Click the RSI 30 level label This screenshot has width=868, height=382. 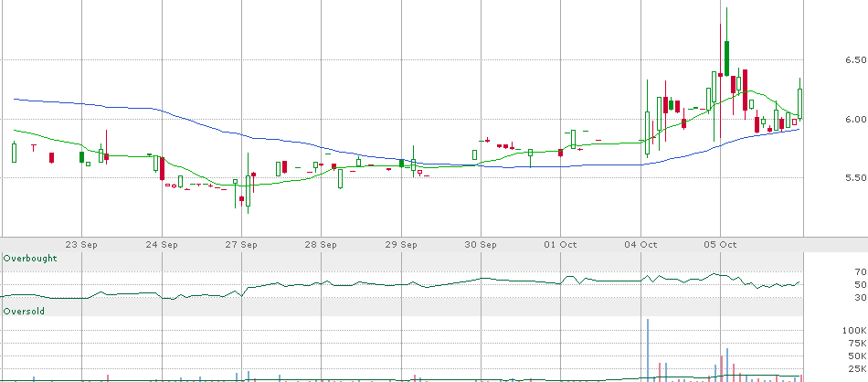pyautogui.click(x=861, y=298)
